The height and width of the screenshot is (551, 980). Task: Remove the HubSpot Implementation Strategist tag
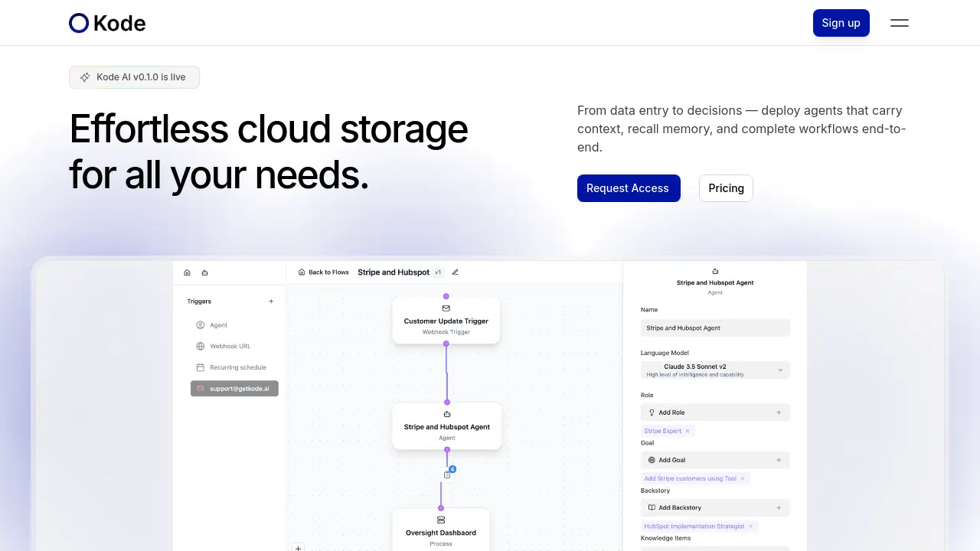750,526
